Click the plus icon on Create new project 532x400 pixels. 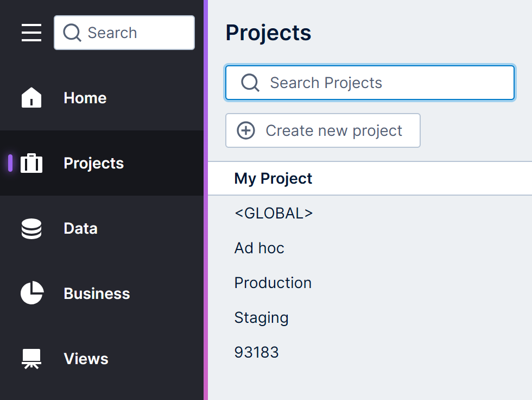245,130
